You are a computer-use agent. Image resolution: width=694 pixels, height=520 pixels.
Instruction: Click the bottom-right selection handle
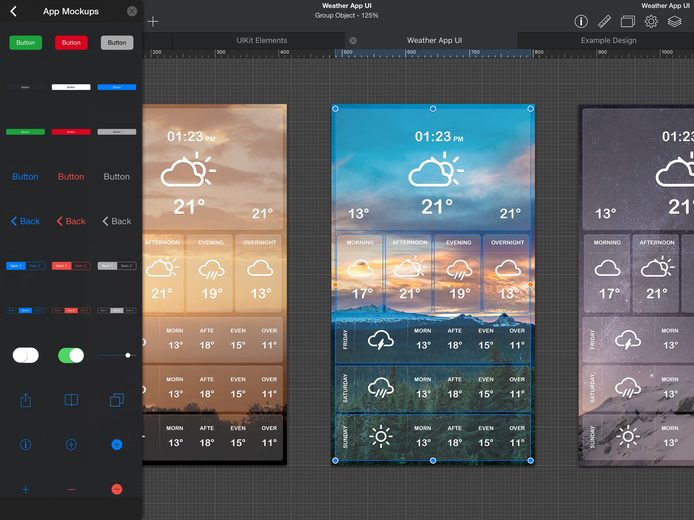click(531, 461)
